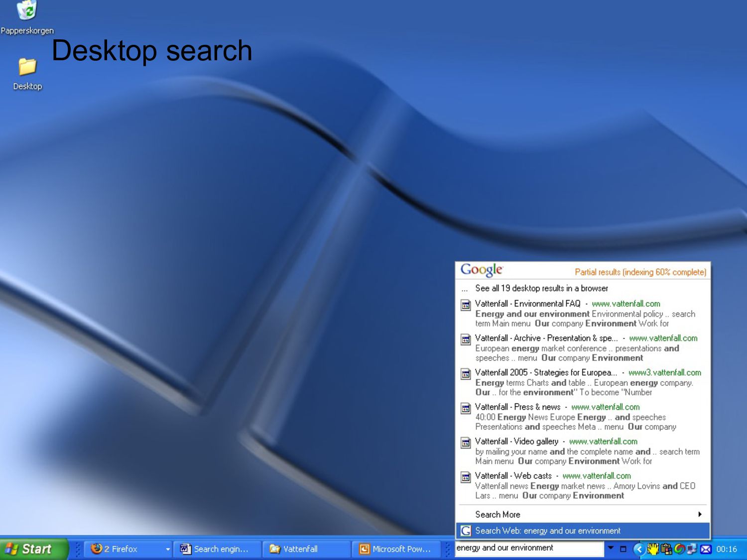Image resolution: width=747 pixels, height=560 pixels.
Task: Click snippet text 'by mailing your name and'
Action: pos(520,451)
